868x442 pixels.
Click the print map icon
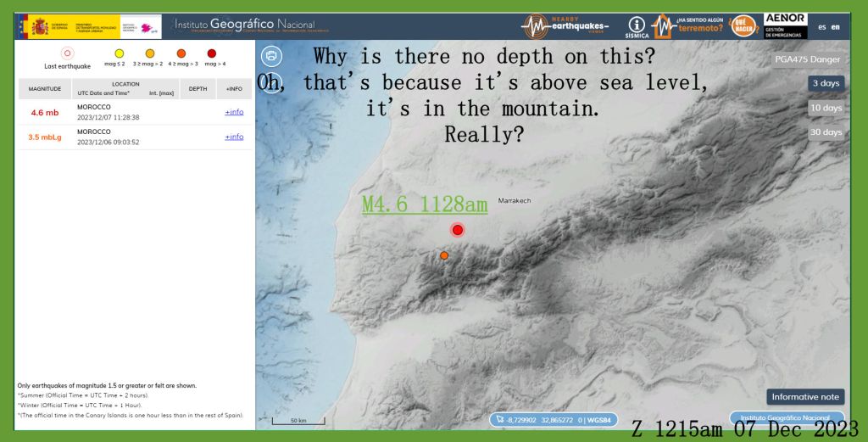(x=271, y=56)
